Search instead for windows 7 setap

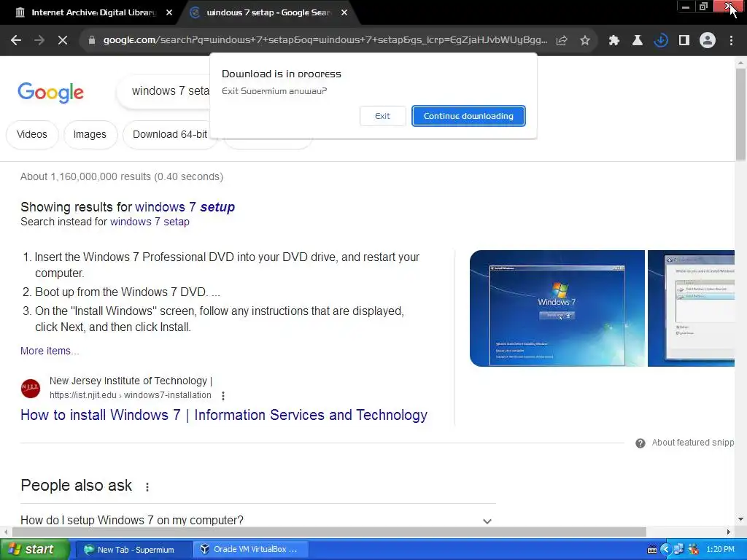[150, 222]
